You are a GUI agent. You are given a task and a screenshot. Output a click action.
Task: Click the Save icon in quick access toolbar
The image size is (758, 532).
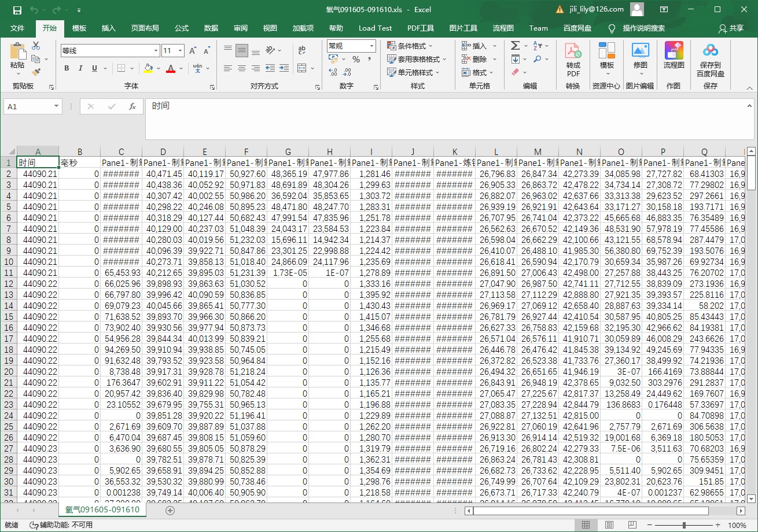17,10
